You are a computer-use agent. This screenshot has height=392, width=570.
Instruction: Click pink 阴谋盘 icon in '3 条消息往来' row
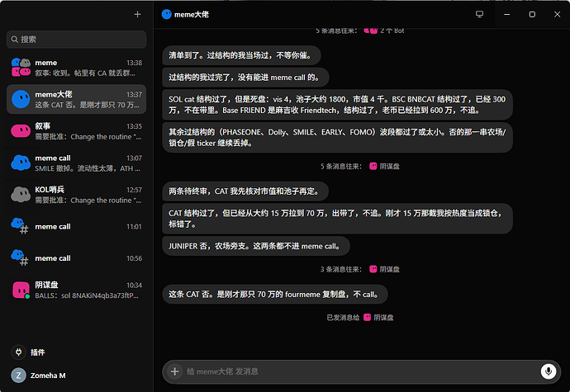(373, 269)
